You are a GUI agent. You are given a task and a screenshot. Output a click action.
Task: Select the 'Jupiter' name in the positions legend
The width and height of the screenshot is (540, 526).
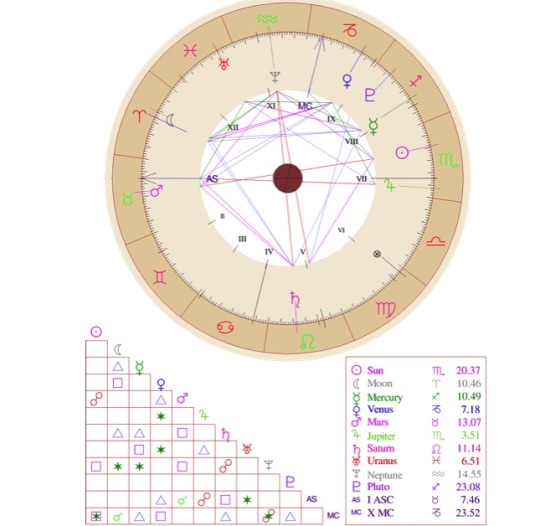381,436
